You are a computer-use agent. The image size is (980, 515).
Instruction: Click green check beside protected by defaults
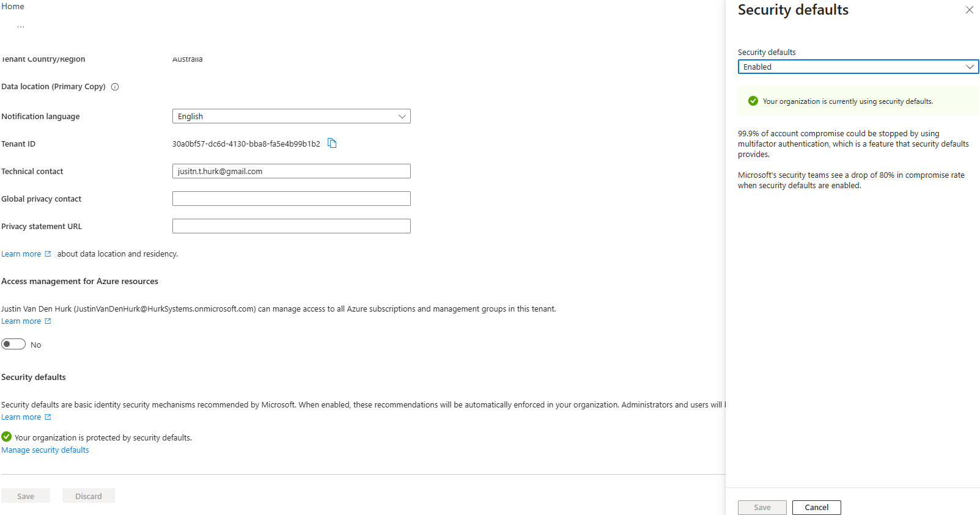click(7, 437)
